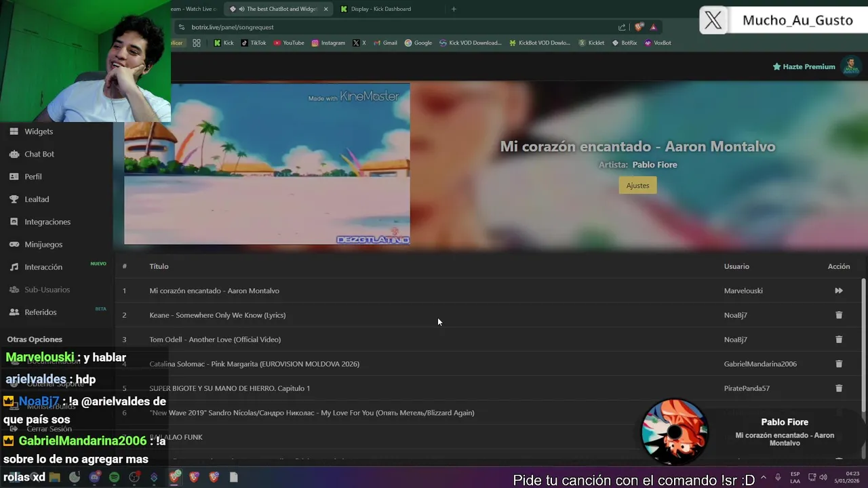The width and height of the screenshot is (868, 488).
Task: Delete Catalina Solomac Pink Margarita request
Action: click(839, 364)
